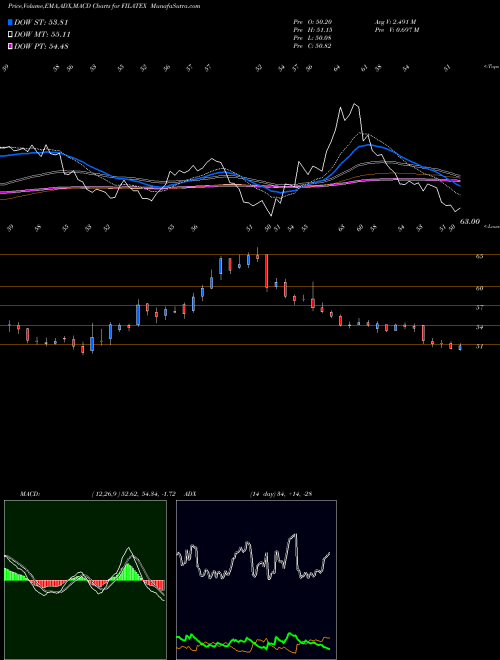Select the DOW PT legend label
The width and height of the screenshot is (500, 660).
41,46
